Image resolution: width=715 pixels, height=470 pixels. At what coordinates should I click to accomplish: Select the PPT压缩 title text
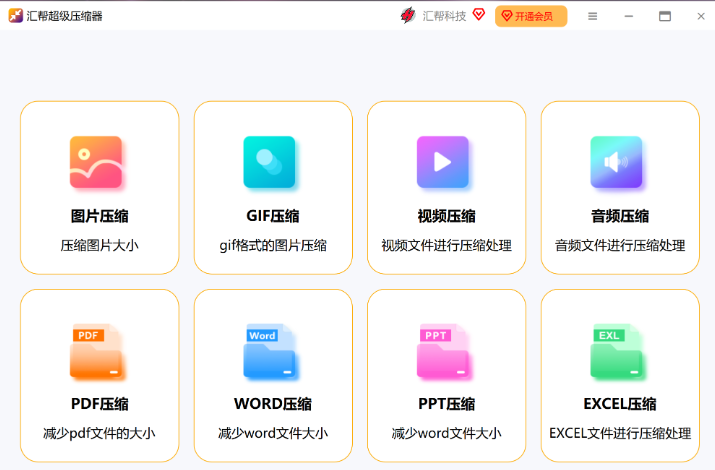(x=446, y=403)
